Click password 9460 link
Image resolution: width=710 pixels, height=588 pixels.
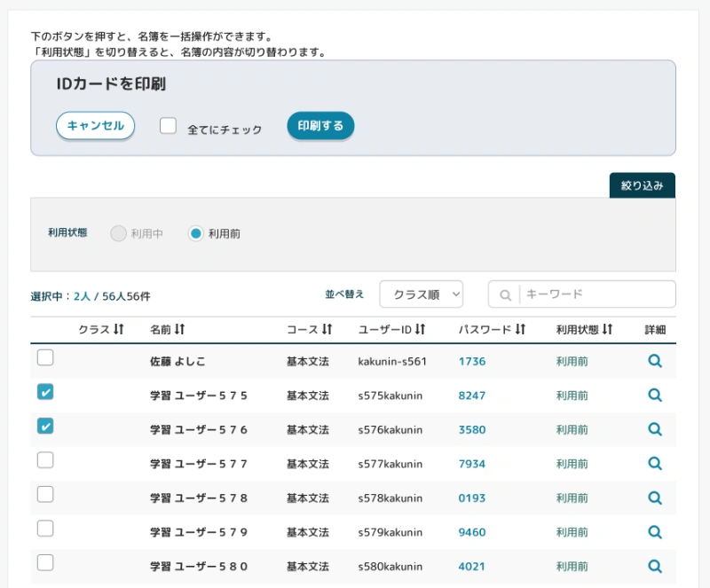pos(472,532)
